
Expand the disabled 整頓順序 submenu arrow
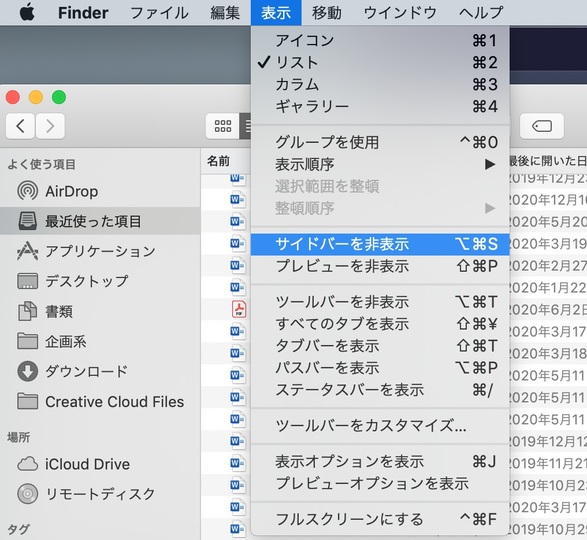490,208
